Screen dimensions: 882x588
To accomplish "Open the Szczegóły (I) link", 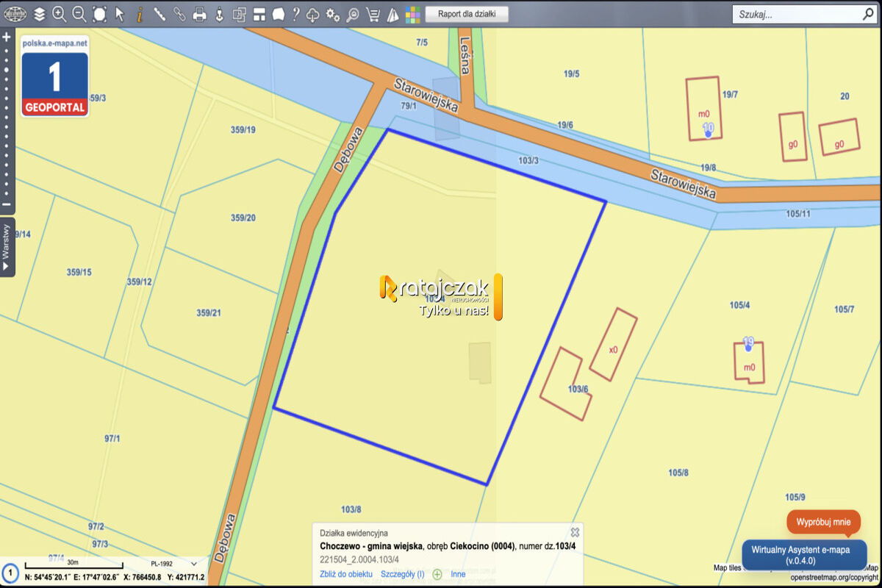I will (402, 574).
